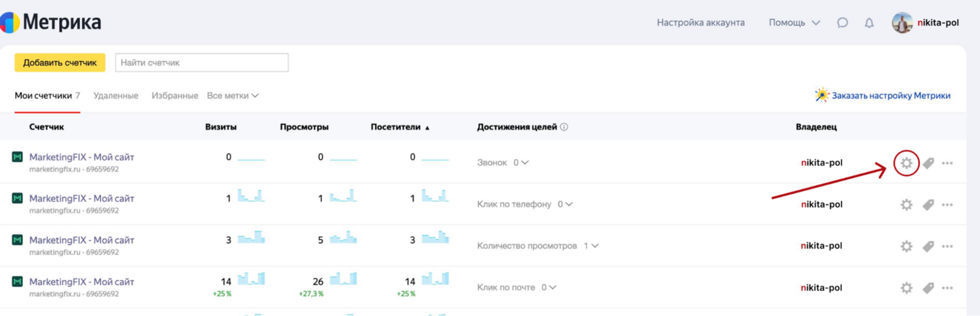The height and width of the screenshot is (316, 980).
Task: Expand the Помощь dropdown menu
Action: 794,23
